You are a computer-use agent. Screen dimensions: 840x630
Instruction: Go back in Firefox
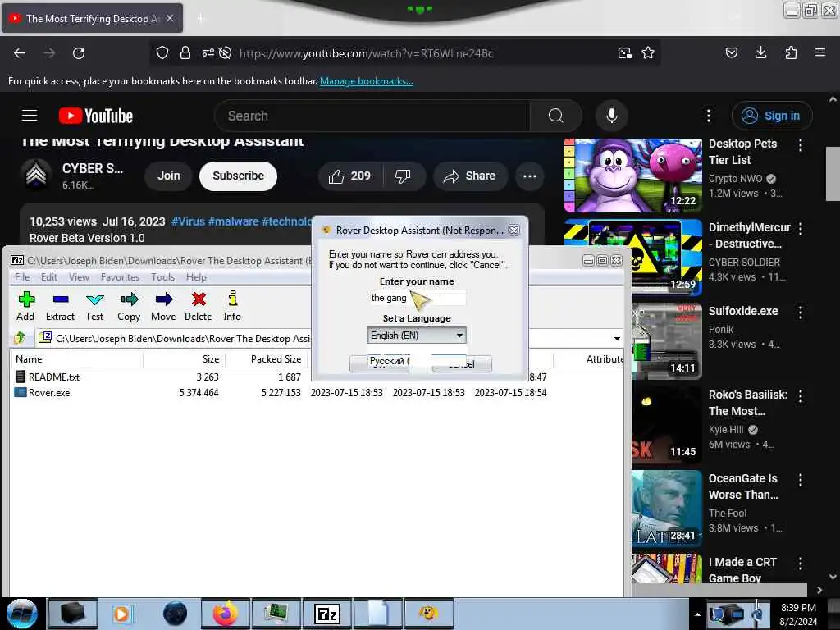click(20, 53)
